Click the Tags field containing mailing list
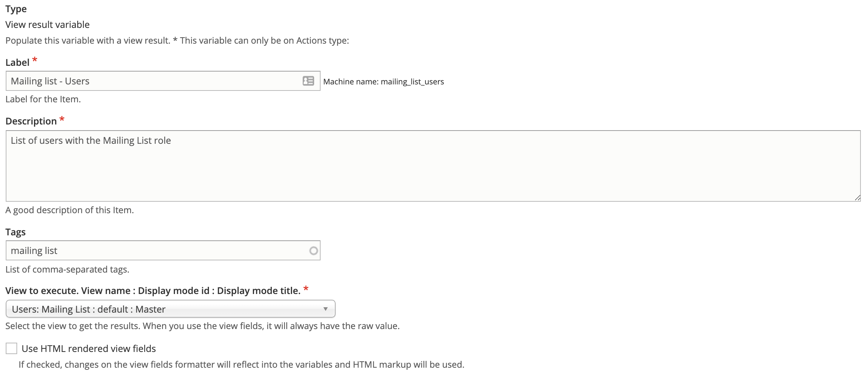Image resolution: width=868 pixels, height=382 pixels. [x=163, y=250]
